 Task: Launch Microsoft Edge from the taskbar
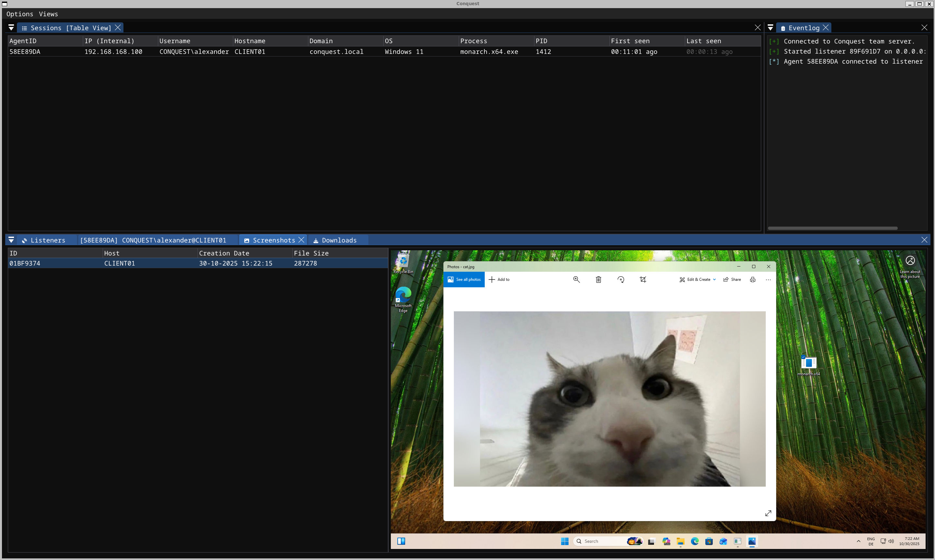(695, 541)
